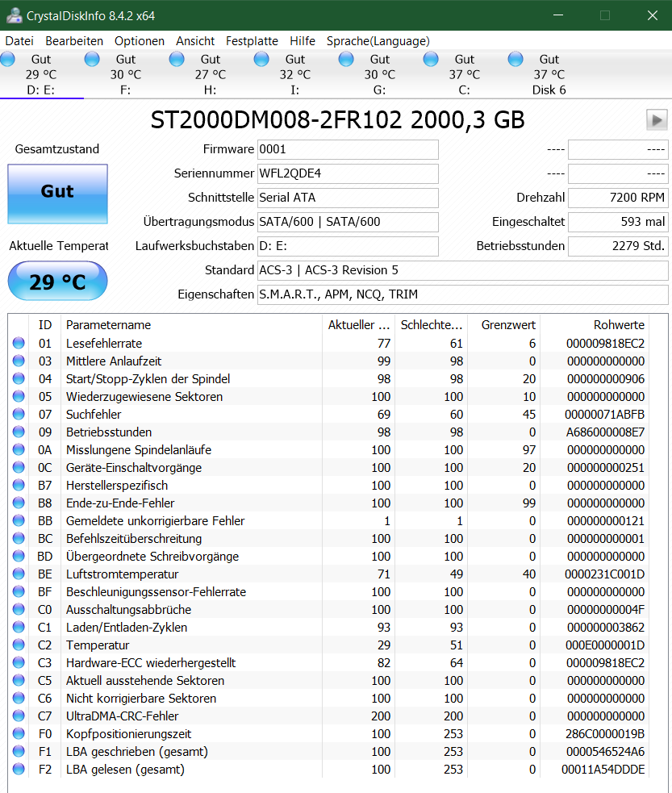This screenshot has height=793, width=672.
Task: Click status icon for Laden/Entladen-Zyklen
Action: [19, 627]
